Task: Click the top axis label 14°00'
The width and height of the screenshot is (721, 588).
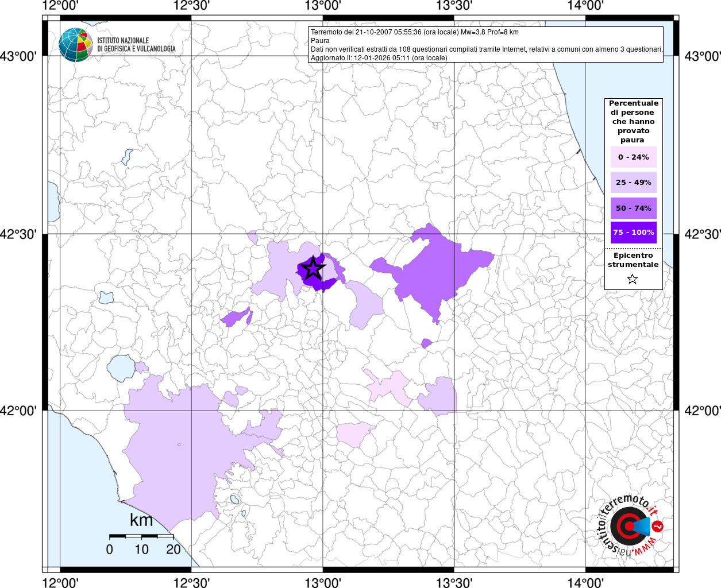Action: pos(585,6)
